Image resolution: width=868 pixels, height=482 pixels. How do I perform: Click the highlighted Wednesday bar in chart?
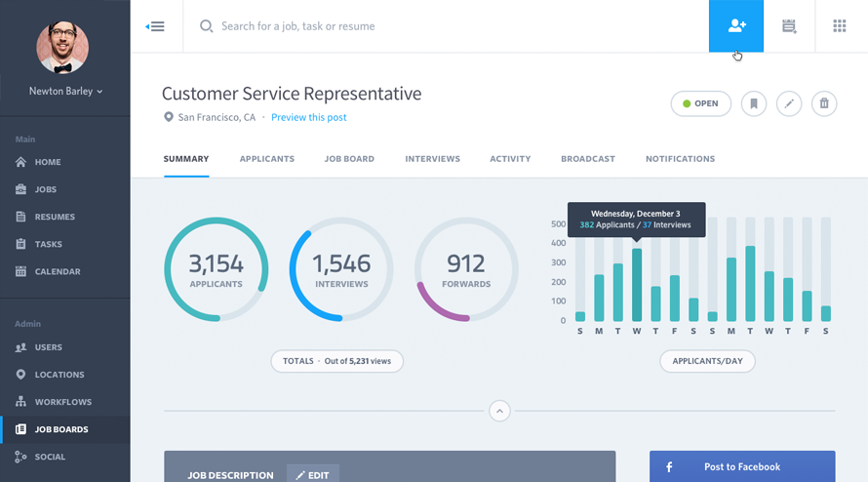coord(637,285)
